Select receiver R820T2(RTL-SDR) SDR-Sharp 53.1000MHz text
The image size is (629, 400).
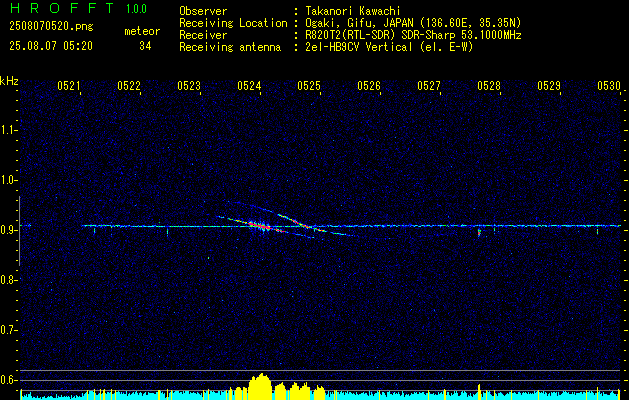tap(413, 35)
